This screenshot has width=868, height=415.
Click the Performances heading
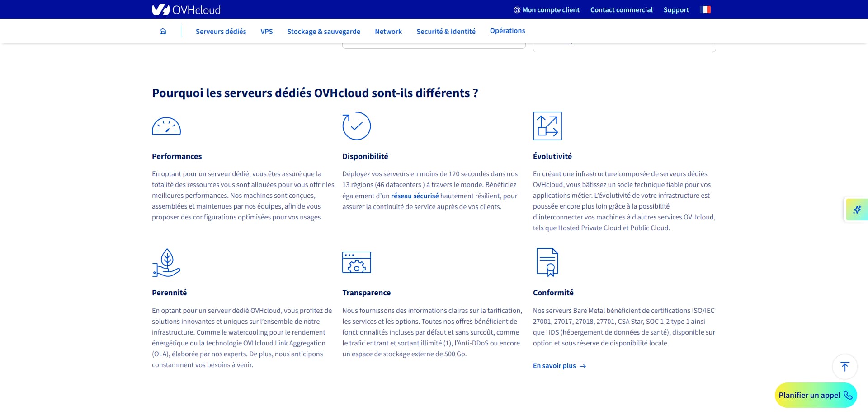click(177, 156)
